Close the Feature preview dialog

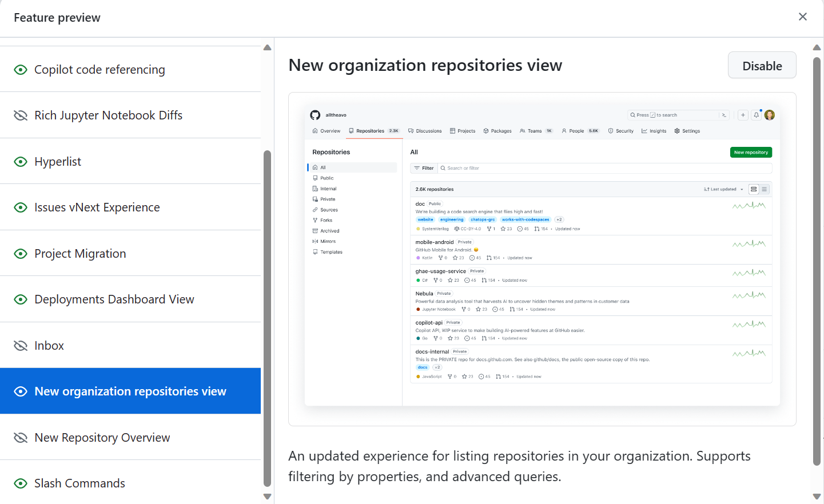point(803,17)
